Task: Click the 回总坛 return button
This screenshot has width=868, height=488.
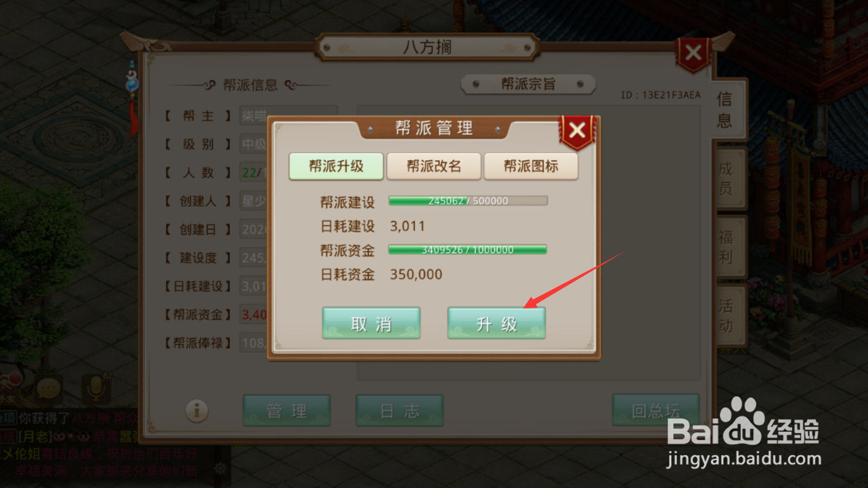Action: coord(656,411)
